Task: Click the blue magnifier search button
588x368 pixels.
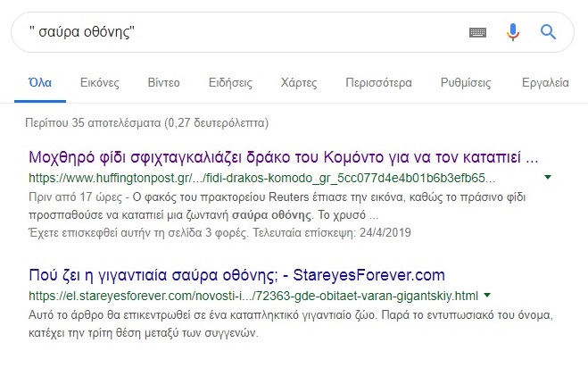Action: [548, 32]
